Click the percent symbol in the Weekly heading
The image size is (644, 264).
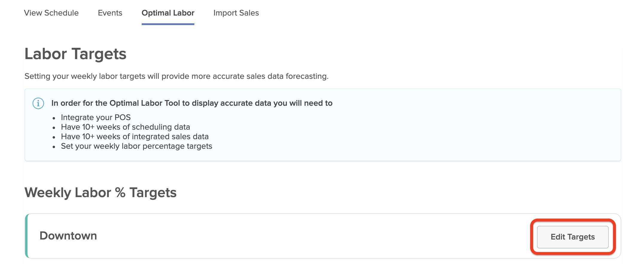[x=120, y=193]
